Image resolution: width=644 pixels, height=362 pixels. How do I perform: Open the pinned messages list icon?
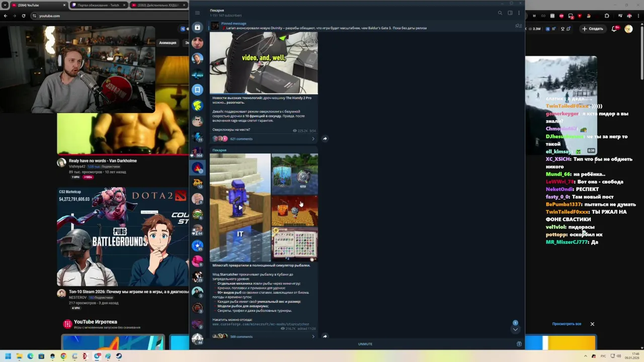click(518, 26)
